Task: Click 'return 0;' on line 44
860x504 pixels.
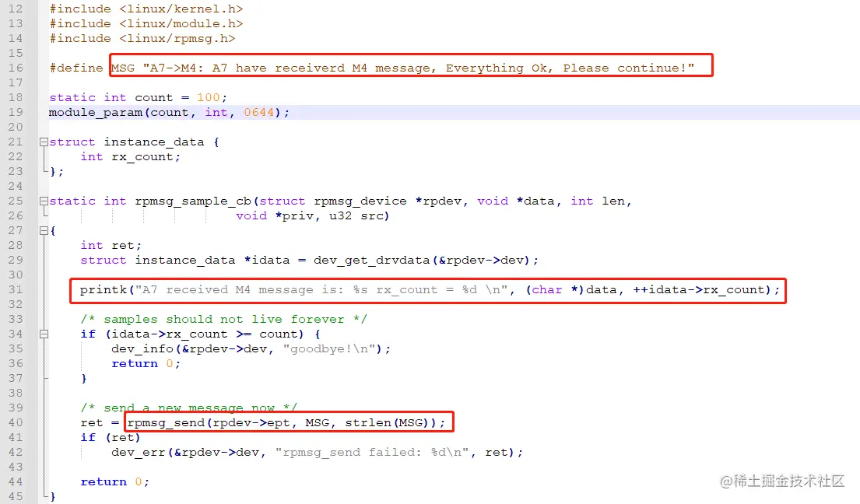Action: point(114,482)
